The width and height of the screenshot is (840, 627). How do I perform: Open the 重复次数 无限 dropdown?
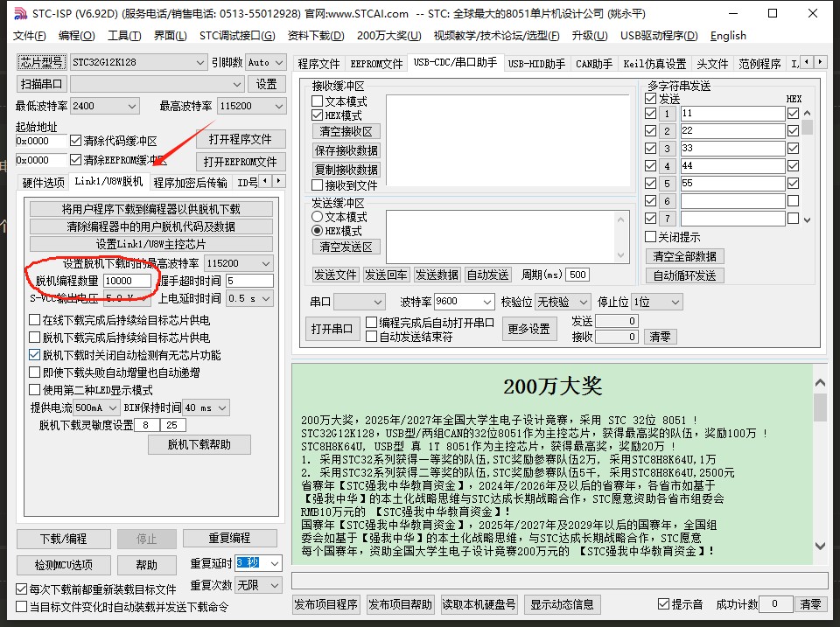pos(258,585)
